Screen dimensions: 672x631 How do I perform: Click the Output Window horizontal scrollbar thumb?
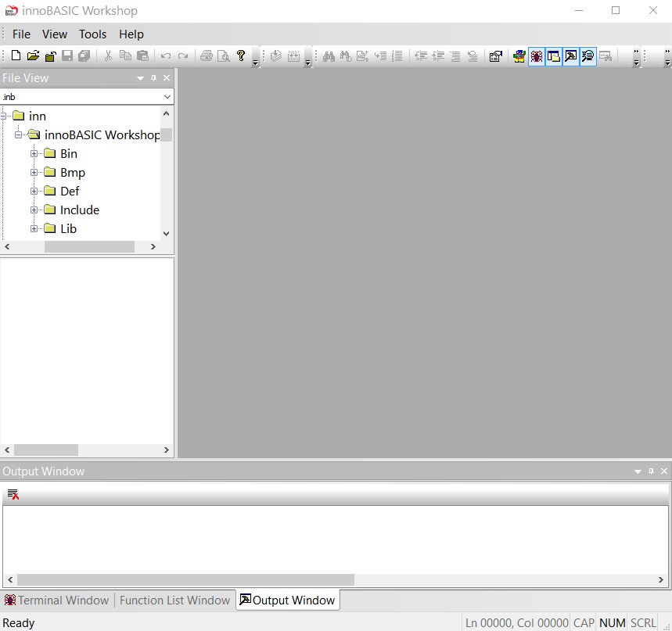point(185,579)
